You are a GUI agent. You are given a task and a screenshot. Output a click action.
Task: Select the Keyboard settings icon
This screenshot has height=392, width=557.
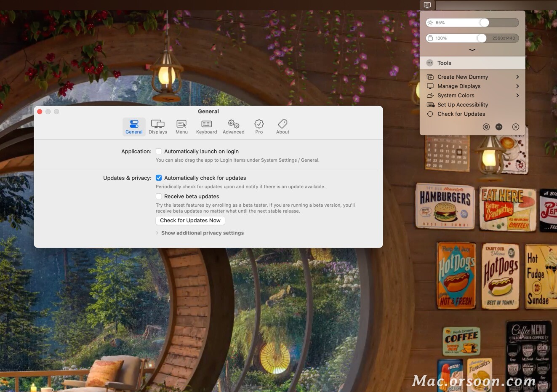click(206, 124)
